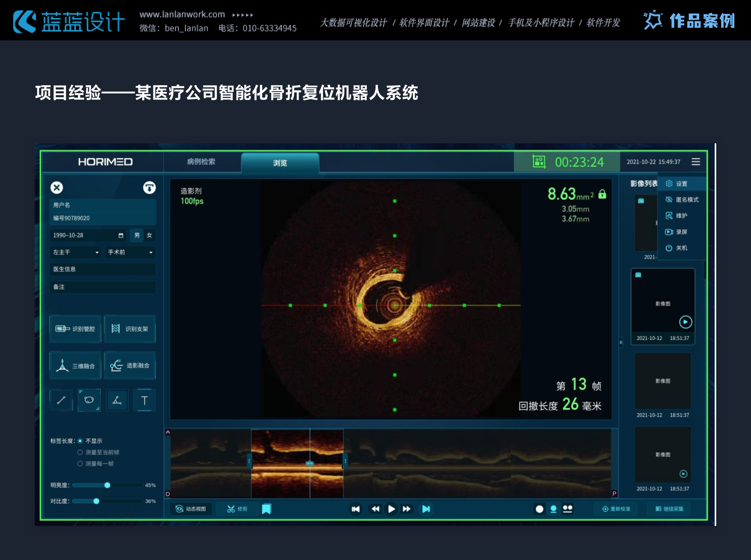The image size is (751, 560).
Task: Open the 手术前 procedure stage dropdown
Action: (x=130, y=252)
